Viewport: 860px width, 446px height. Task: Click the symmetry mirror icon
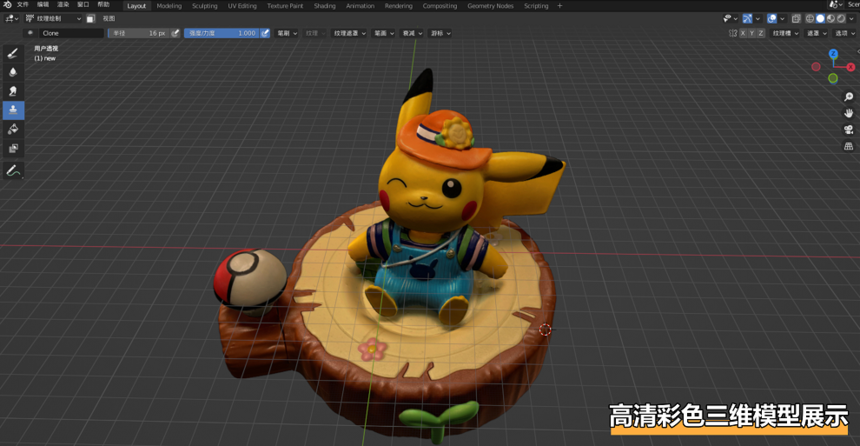click(733, 33)
